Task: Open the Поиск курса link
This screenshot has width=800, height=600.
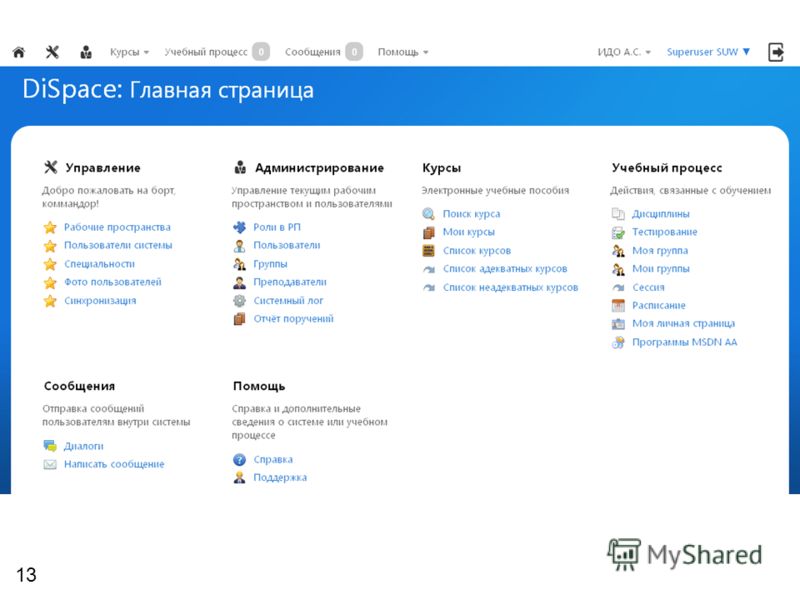Action: [471, 214]
